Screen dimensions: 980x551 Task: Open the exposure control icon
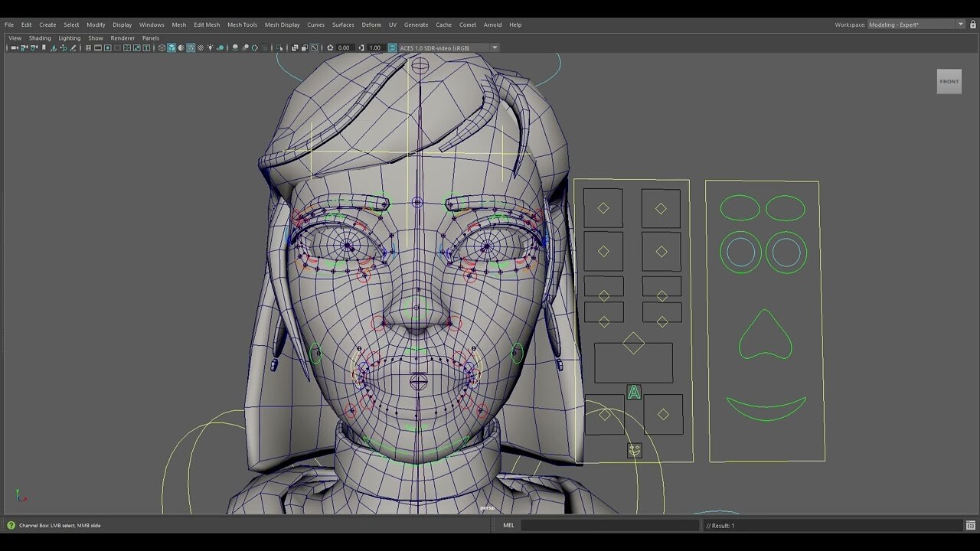pyautogui.click(x=331, y=47)
